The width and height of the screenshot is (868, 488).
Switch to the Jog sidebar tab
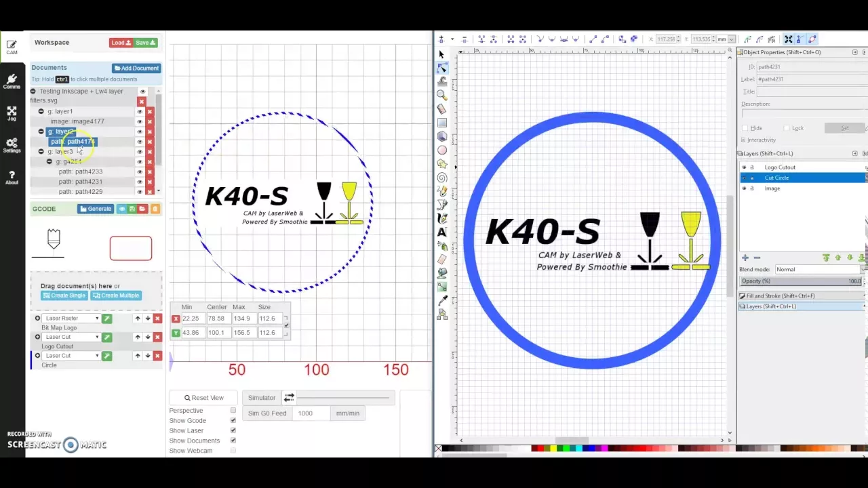(12, 113)
